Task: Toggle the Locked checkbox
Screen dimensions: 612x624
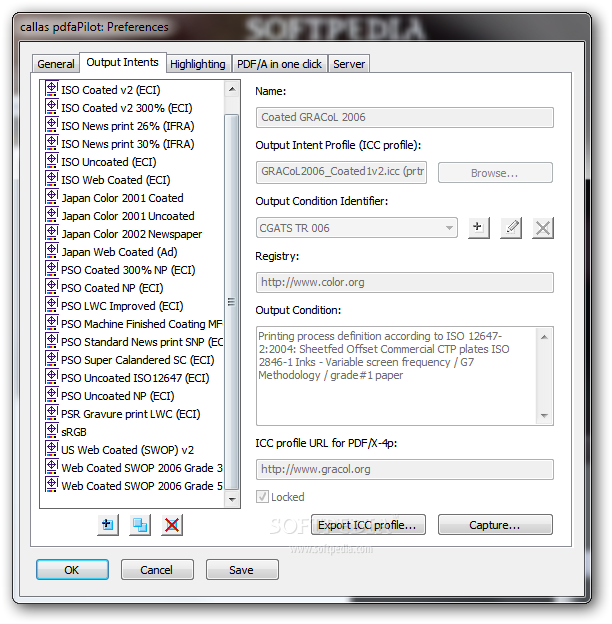Action: click(x=262, y=497)
